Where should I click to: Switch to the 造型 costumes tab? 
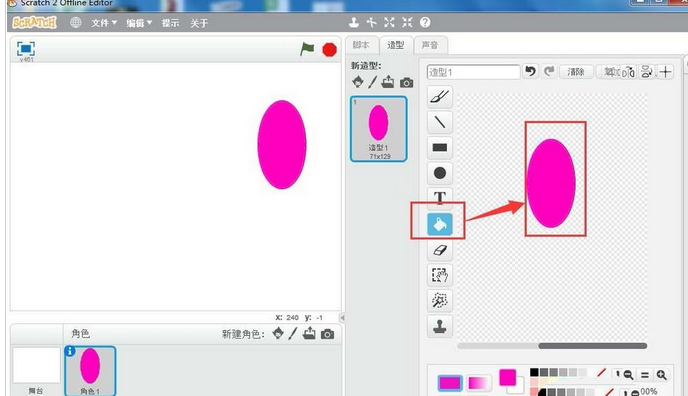pos(396,45)
